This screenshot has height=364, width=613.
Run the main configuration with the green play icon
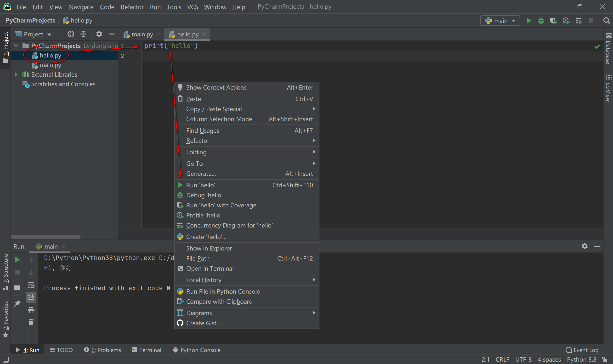(529, 21)
